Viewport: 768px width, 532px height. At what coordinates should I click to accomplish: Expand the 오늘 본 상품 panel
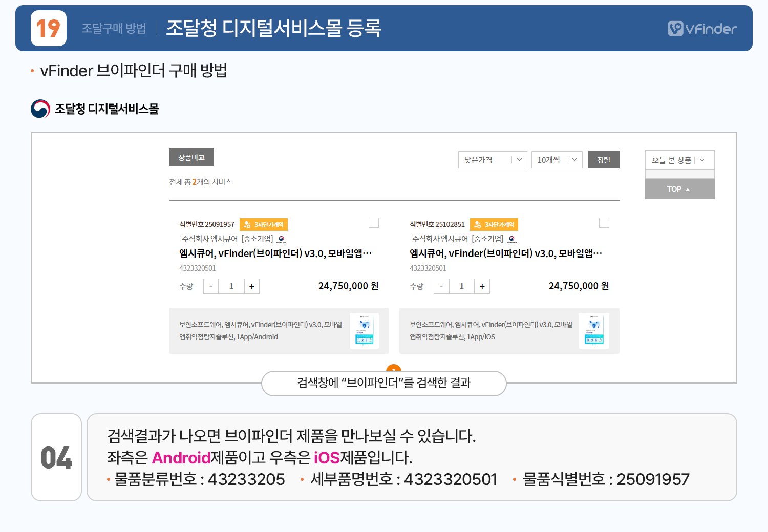click(680, 160)
